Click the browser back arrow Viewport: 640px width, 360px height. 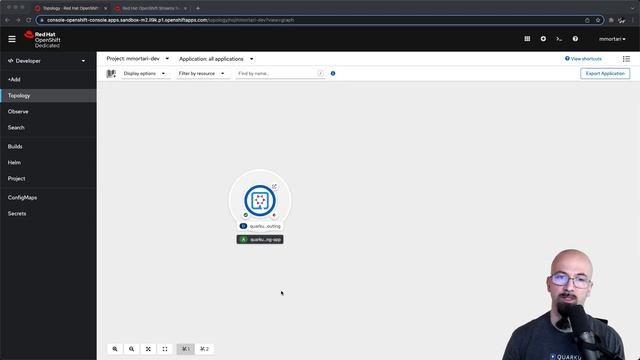[x=7, y=20]
